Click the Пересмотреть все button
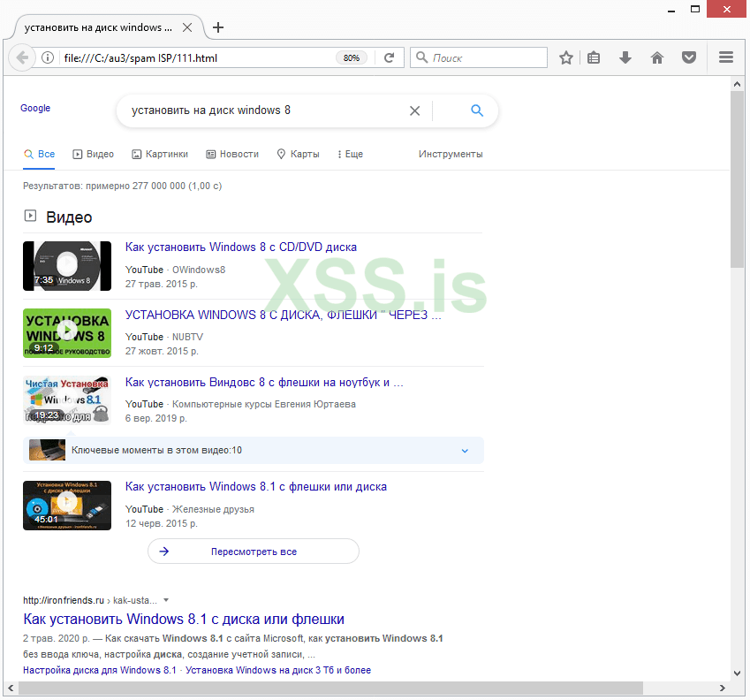The width and height of the screenshot is (750, 700). pyautogui.click(x=254, y=552)
